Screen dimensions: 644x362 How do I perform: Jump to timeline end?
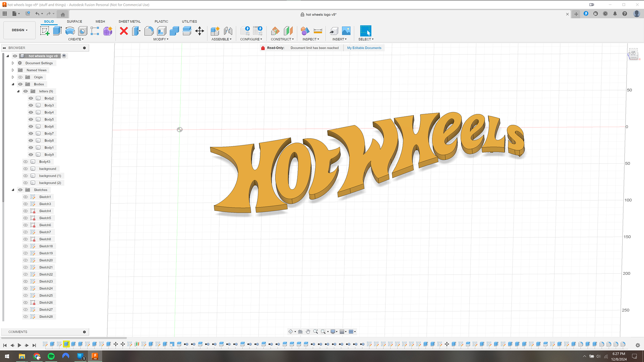point(34,345)
